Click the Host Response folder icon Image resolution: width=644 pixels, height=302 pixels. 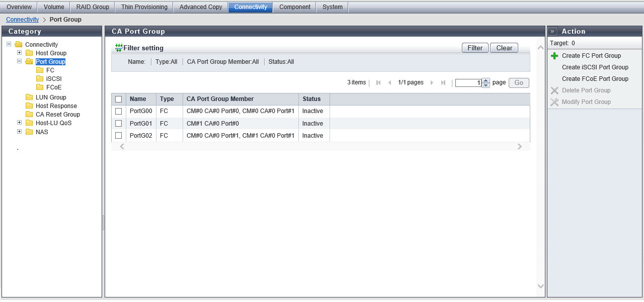coord(29,106)
